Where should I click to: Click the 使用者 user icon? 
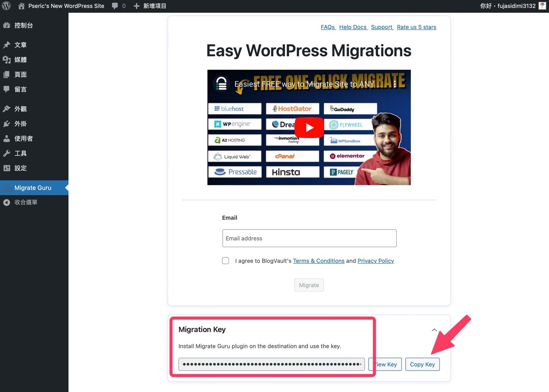pos(6,139)
